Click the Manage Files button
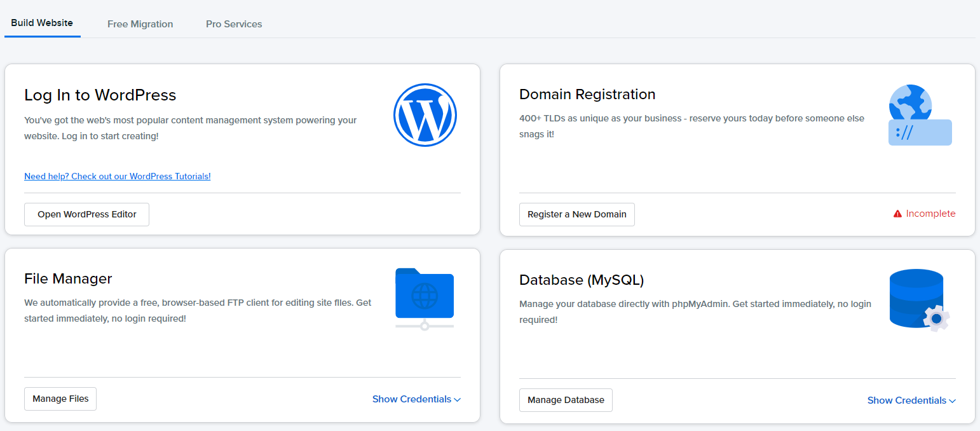 coord(60,399)
